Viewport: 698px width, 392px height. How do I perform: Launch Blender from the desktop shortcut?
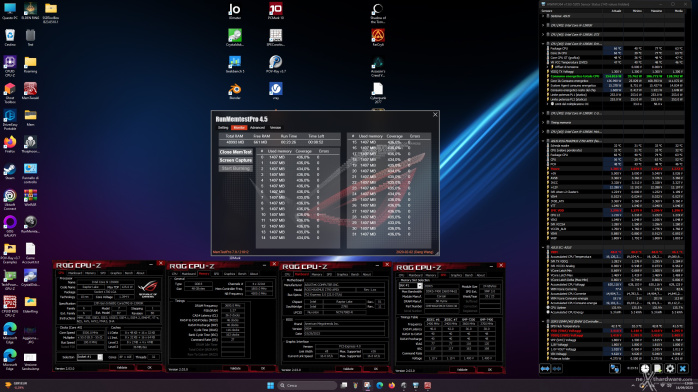[235, 91]
